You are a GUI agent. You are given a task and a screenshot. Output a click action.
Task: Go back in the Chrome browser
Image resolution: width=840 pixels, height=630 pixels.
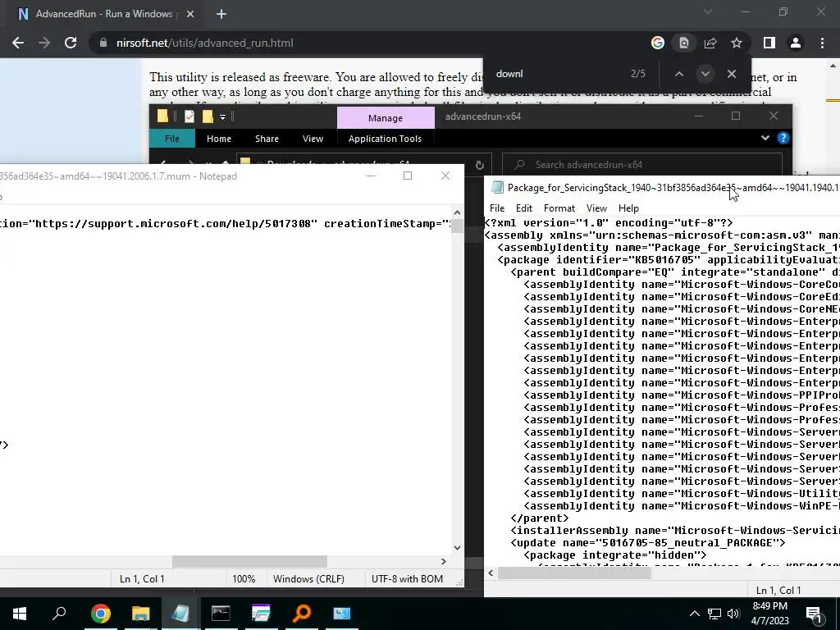click(18, 43)
